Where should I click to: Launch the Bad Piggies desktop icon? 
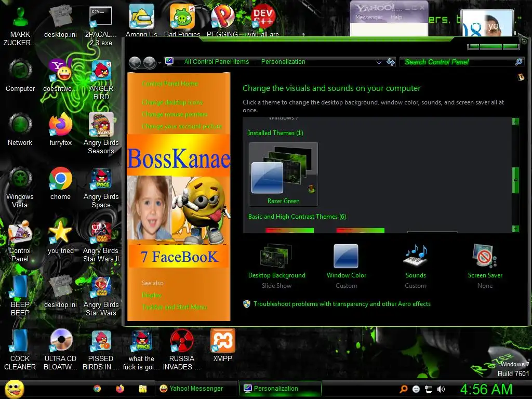point(182,20)
